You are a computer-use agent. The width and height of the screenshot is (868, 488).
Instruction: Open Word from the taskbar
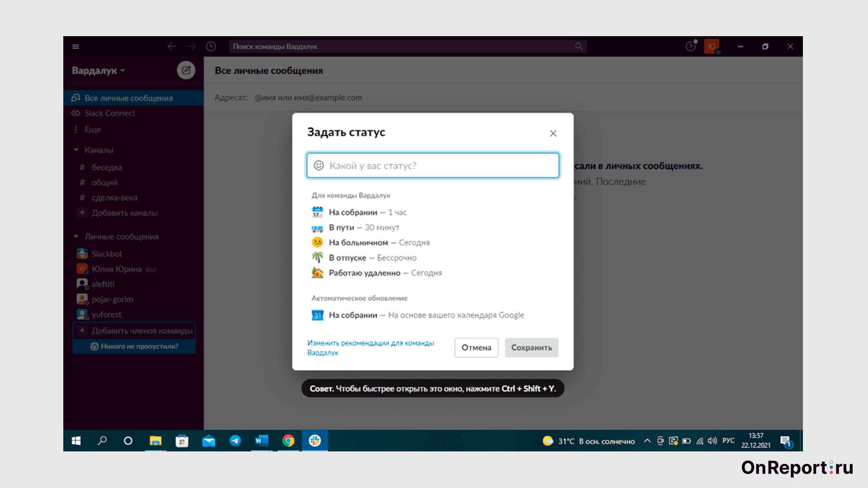262,441
